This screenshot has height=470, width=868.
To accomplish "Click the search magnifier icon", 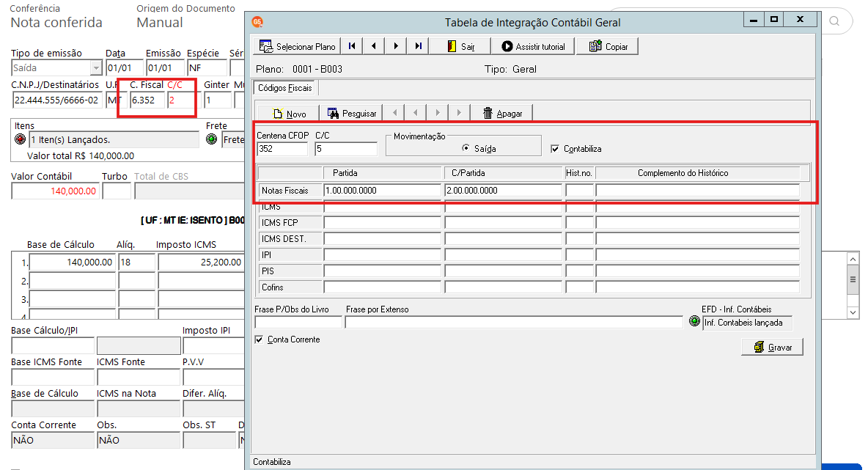I will click(834, 21).
